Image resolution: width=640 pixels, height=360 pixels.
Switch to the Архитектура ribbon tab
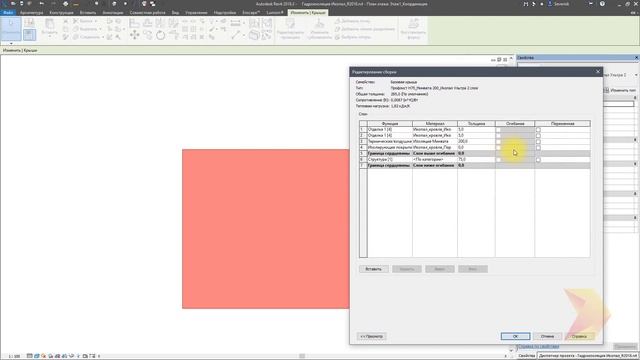[31, 13]
